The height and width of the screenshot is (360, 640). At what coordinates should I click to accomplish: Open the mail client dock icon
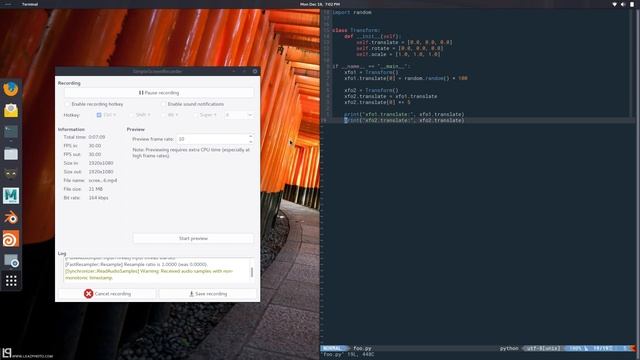tap(11, 111)
